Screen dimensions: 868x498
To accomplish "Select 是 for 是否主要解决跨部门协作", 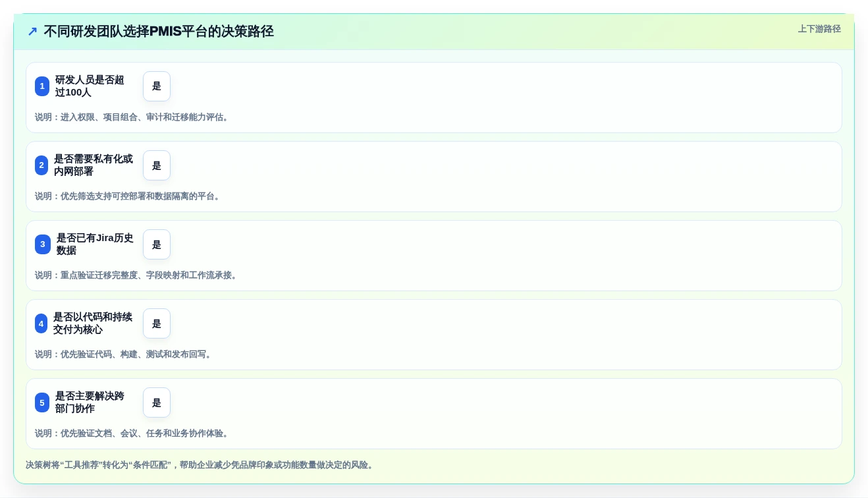I will tap(157, 402).
